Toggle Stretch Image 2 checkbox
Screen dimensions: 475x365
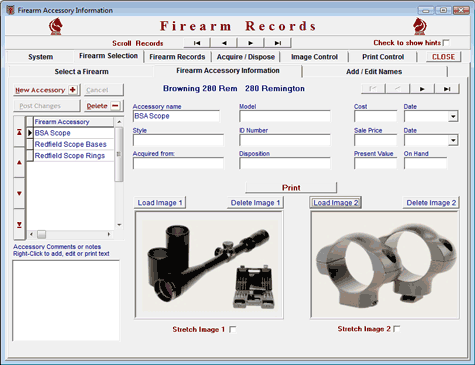coord(397,329)
